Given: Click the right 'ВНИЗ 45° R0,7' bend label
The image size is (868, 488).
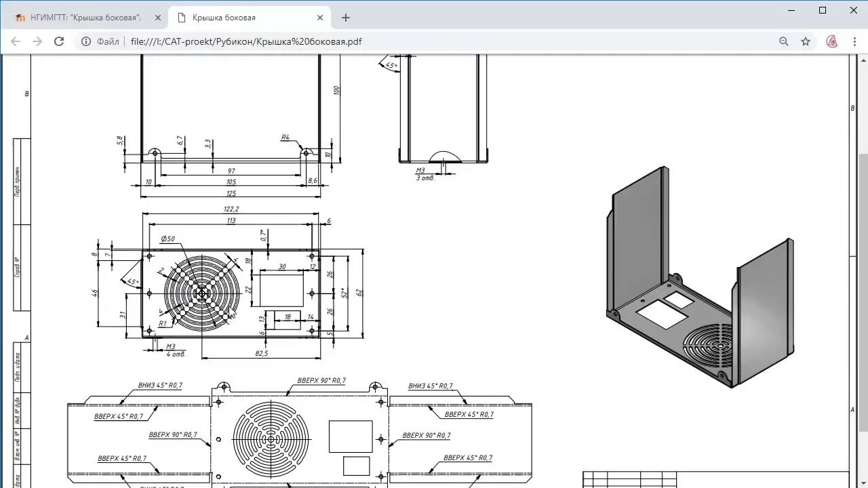Looking at the screenshot, I should click(430, 386).
